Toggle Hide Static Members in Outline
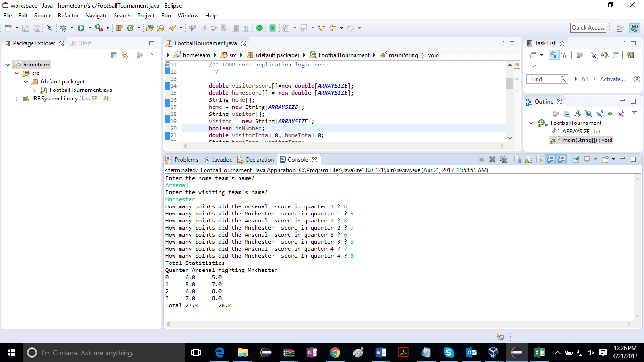644x362 pixels. click(x=599, y=114)
